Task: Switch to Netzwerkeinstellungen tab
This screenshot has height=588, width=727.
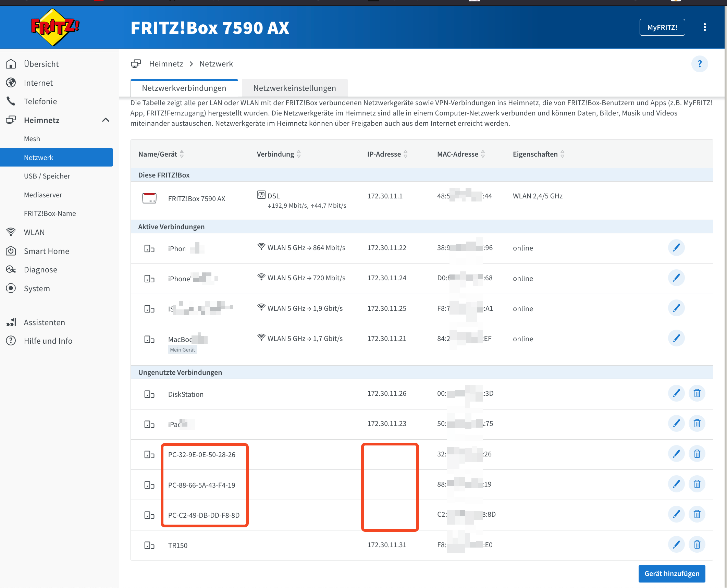Action: 294,88
